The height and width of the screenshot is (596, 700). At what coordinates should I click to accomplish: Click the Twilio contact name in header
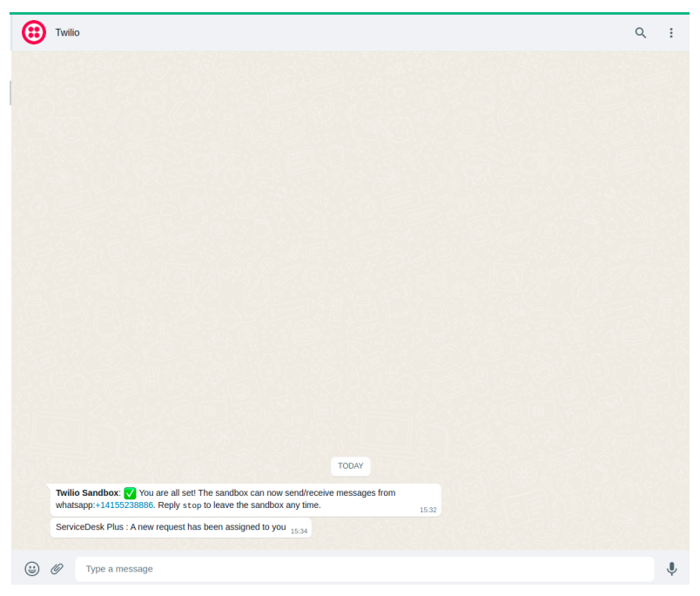click(68, 32)
